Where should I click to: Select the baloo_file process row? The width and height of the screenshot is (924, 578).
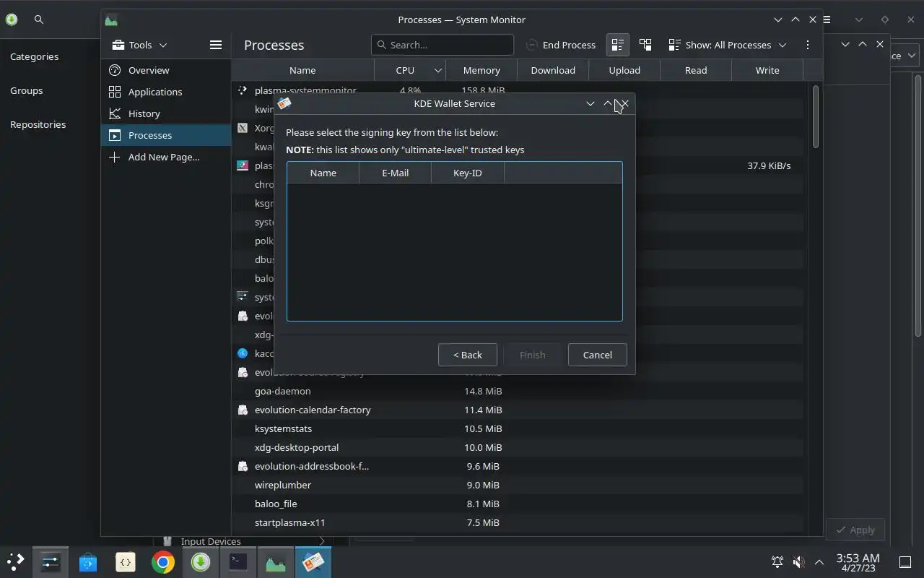click(x=517, y=504)
